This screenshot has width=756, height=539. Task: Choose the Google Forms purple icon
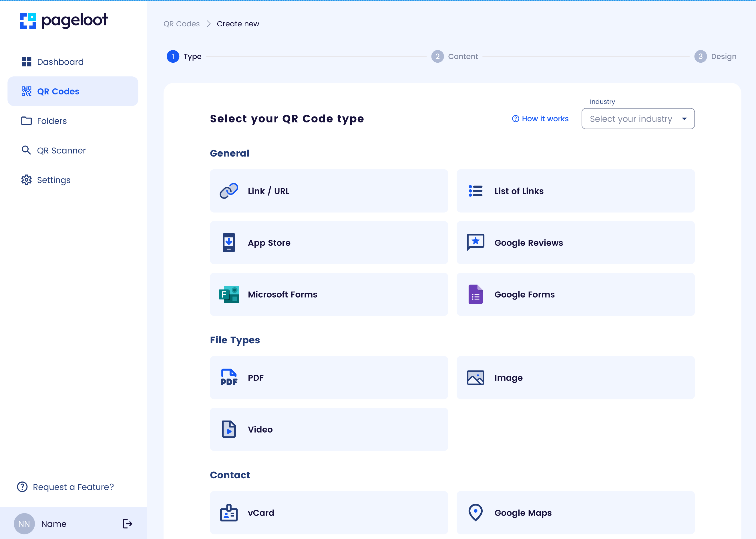[x=476, y=294]
